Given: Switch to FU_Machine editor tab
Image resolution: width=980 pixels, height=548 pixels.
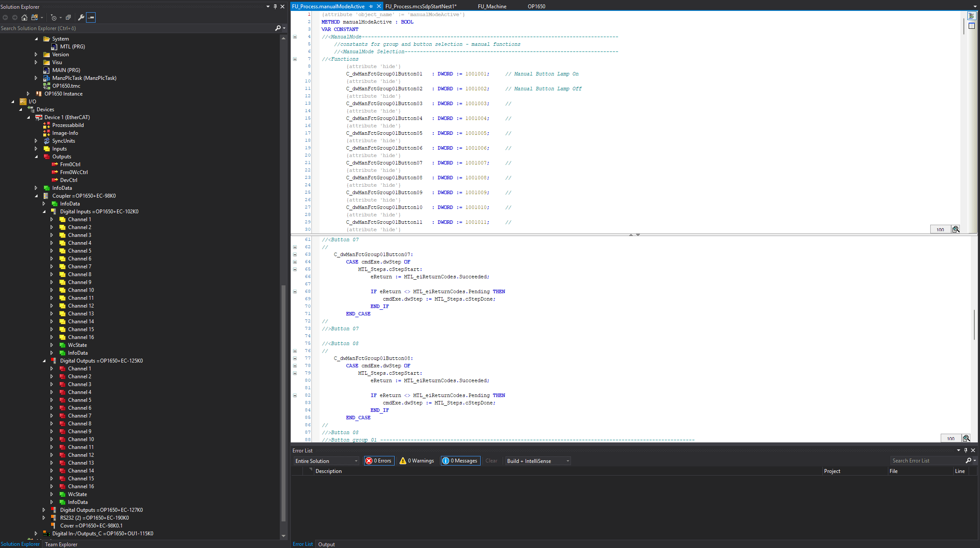Looking at the screenshot, I should [492, 6].
